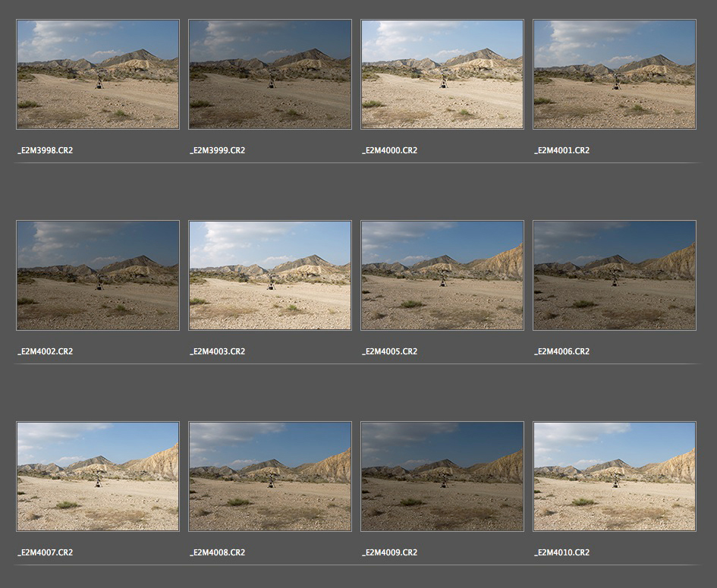This screenshot has width=717, height=588.
Task: Select the _E2M3998.CR2 photo thumbnail
Action: coord(98,74)
